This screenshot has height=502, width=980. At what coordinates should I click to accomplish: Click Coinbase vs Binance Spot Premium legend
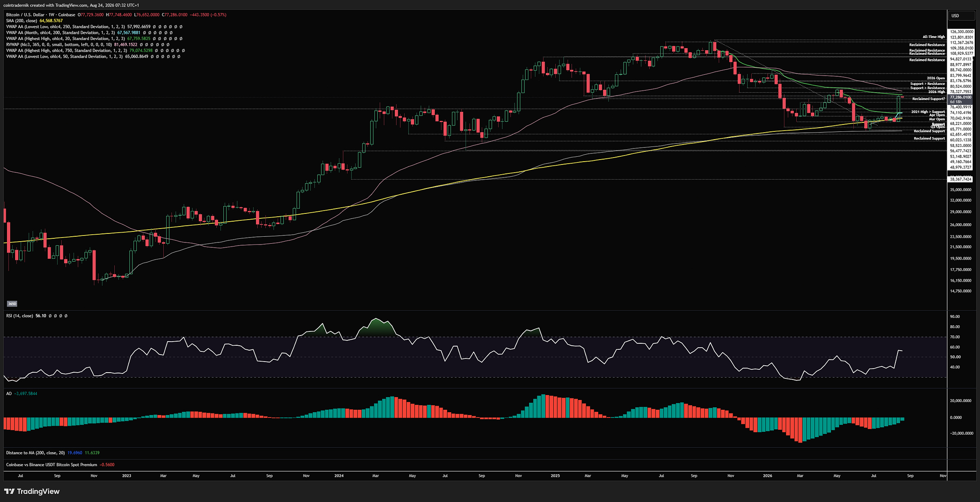click(51, 465)
